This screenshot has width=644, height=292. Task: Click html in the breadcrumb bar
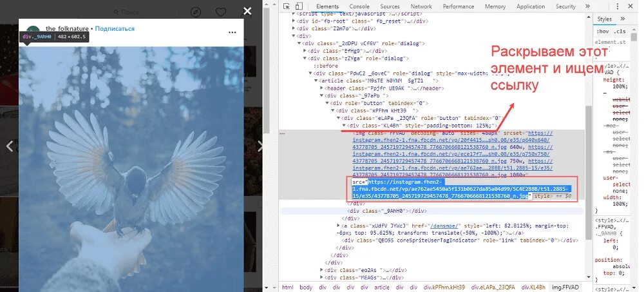click(x=287, y=287)
